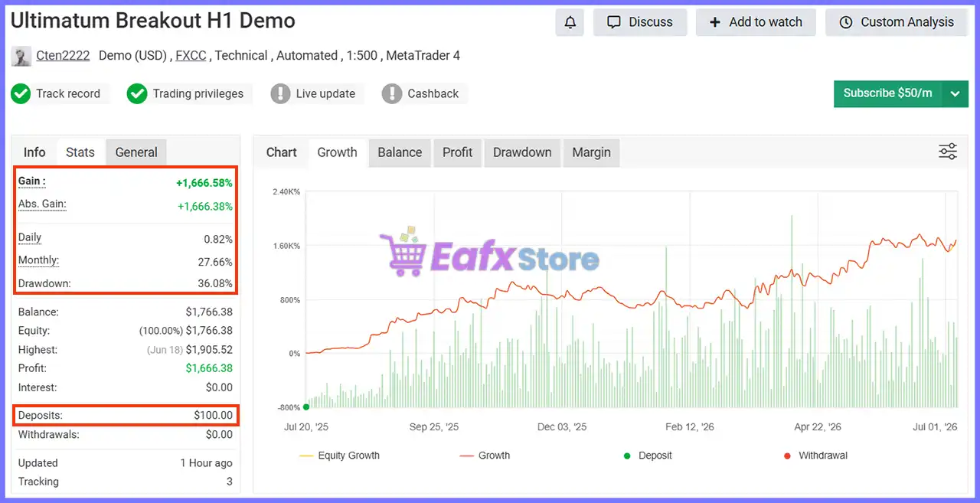
Task: Click the Gain label
Action: pyautogui.click(x=31, y=181)
